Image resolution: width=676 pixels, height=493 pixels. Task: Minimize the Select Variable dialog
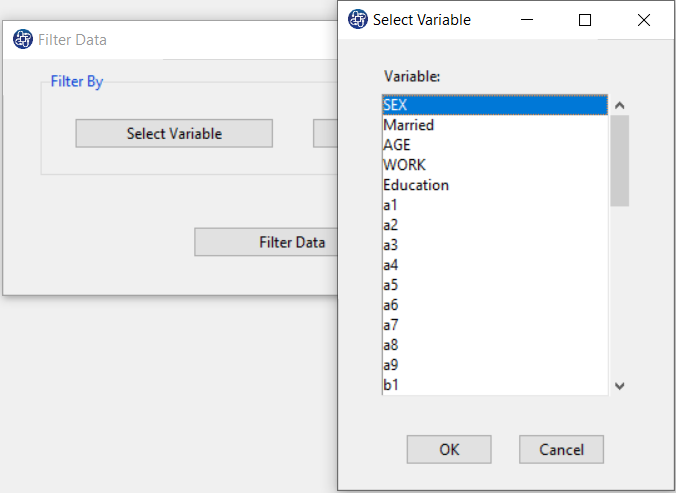527,20
